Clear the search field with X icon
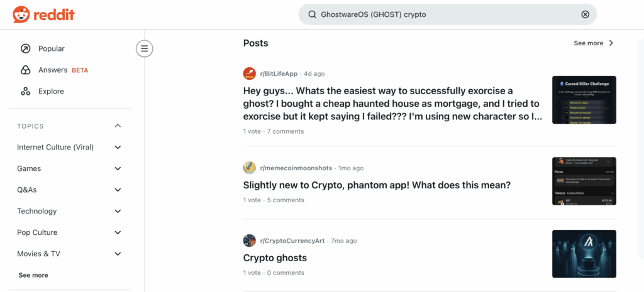This screenshot has width=644, height=292. 585,14
